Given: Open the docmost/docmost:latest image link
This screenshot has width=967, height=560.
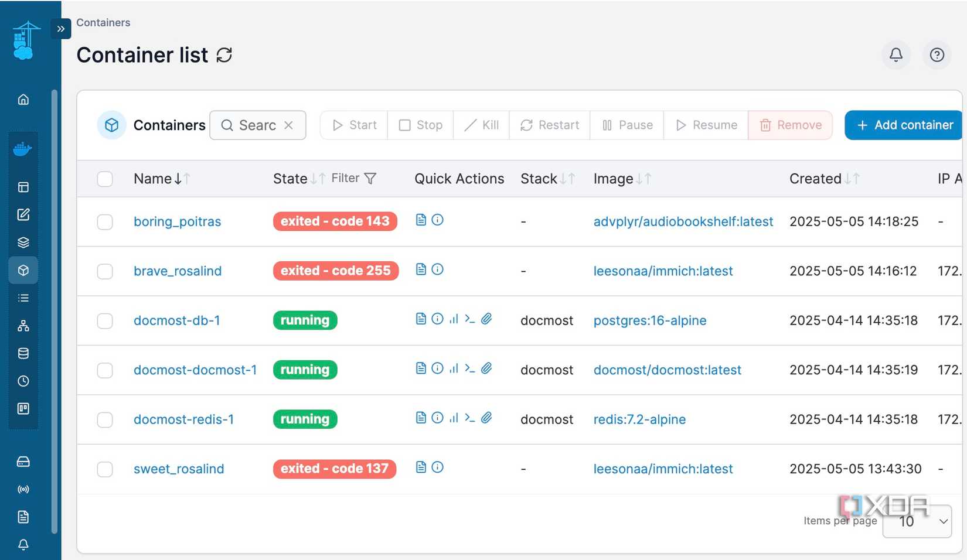Looking at the screenshot, I should pos(668,370).
